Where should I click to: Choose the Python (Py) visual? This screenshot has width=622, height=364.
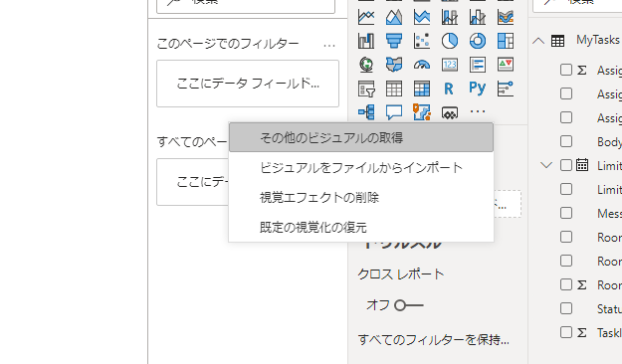(478, 89)
